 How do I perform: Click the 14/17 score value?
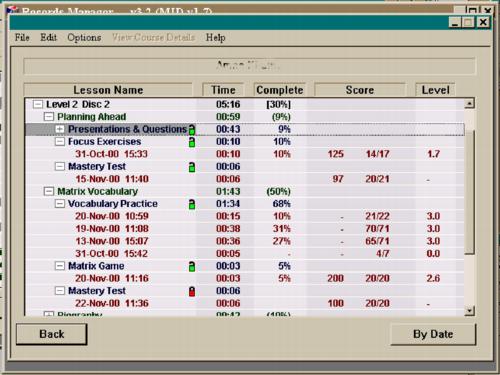click(x=377, y=154)
